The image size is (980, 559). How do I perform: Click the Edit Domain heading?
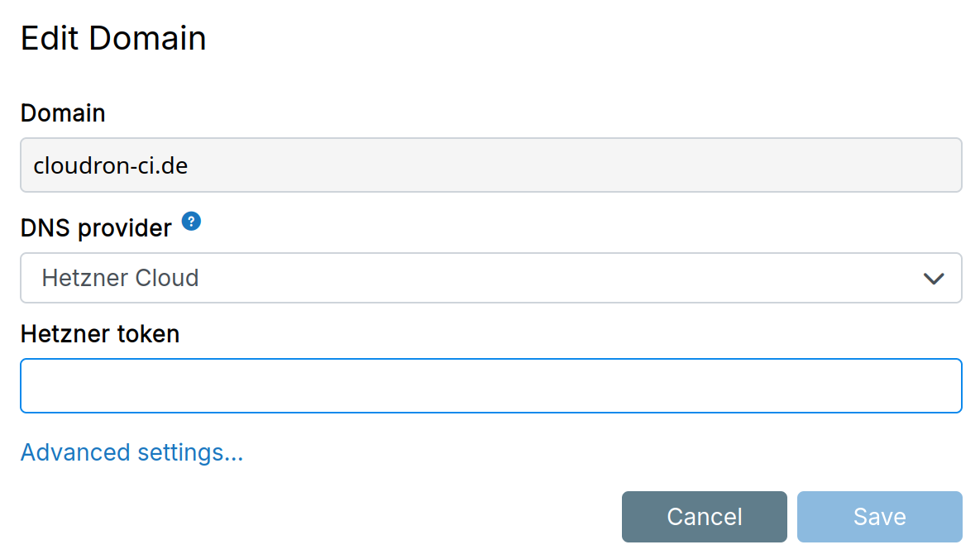(113, 39)
